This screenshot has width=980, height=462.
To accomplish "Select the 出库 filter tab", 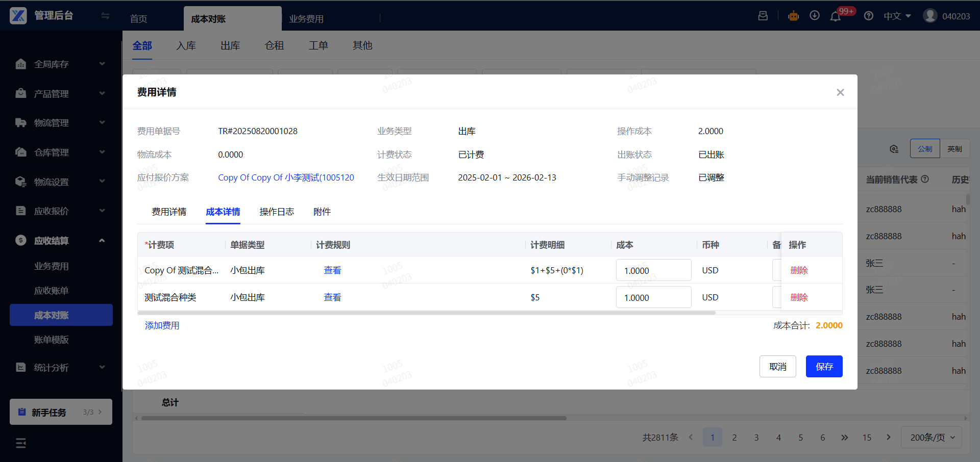I will [230, 45].
